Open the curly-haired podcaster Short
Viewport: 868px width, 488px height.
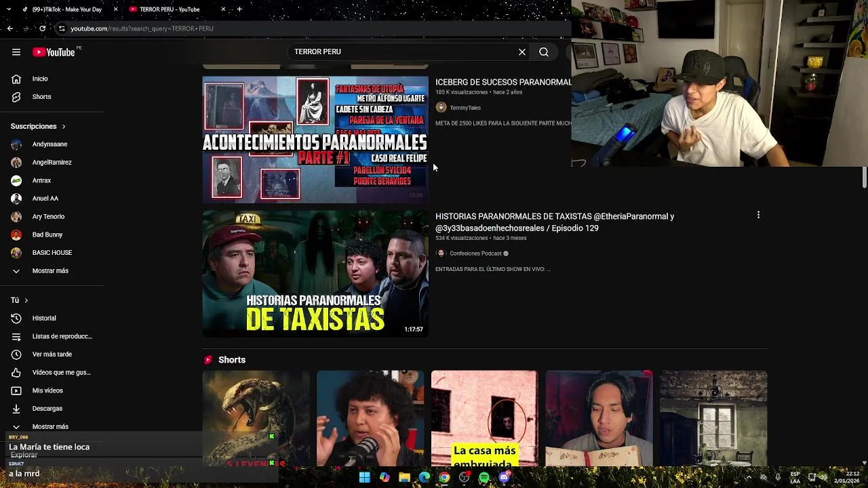coord(370,418)
